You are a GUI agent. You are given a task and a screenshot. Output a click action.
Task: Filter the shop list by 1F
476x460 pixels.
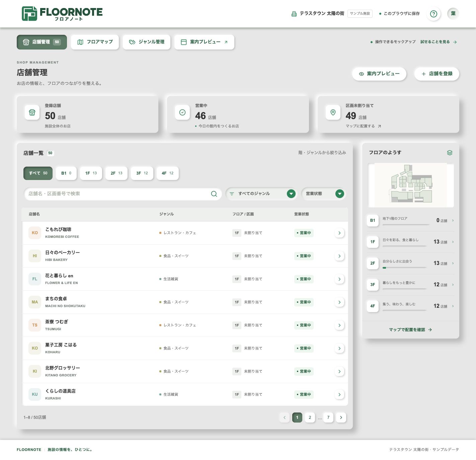[91, 173]
